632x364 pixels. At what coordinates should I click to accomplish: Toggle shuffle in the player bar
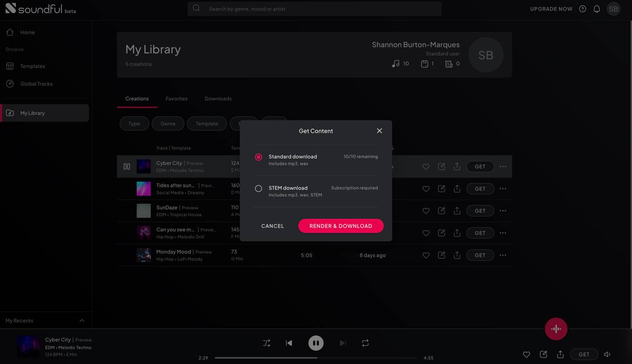tap(267, 343)
